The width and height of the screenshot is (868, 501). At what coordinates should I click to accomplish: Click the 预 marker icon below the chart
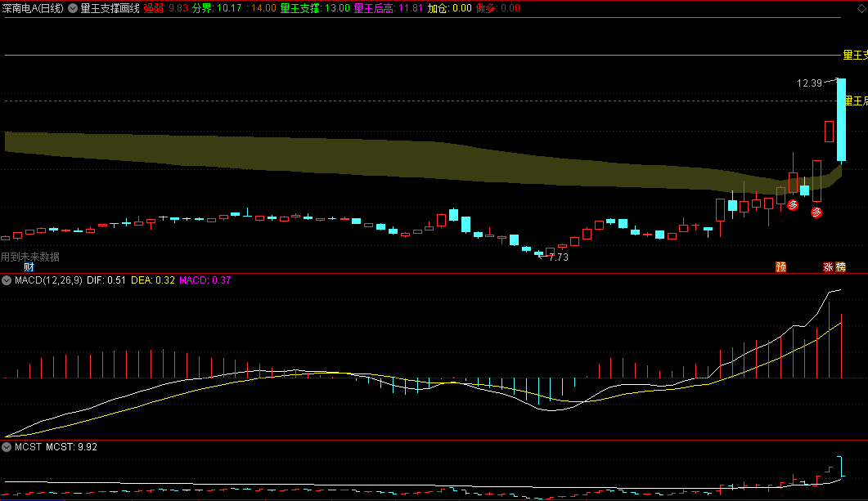pos(780,267)
